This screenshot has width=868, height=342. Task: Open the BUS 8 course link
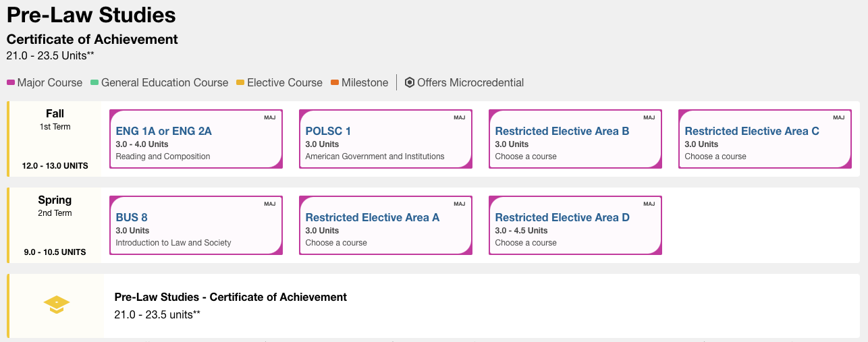(132, 218)
